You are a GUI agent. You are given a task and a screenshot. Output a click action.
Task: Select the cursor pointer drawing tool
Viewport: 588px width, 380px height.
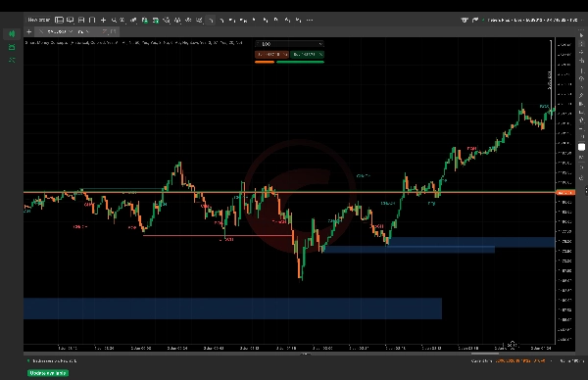tap(581, 35)
